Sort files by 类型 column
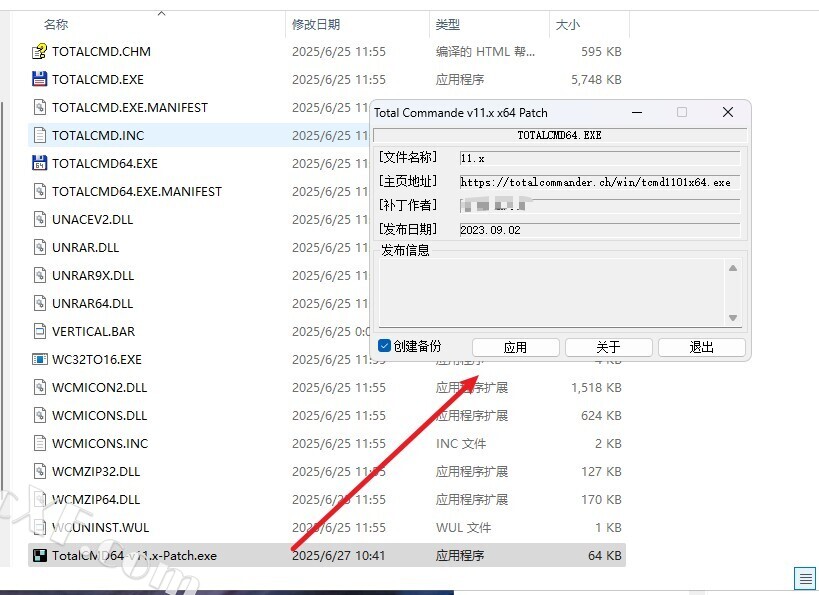 (448, 25)
